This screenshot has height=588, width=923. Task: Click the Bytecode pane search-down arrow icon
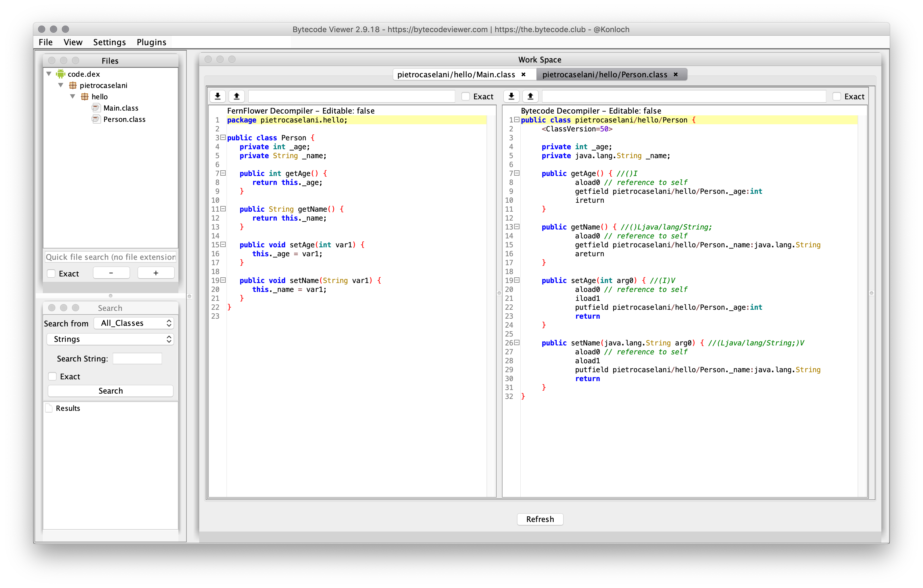tap(511, 96)
